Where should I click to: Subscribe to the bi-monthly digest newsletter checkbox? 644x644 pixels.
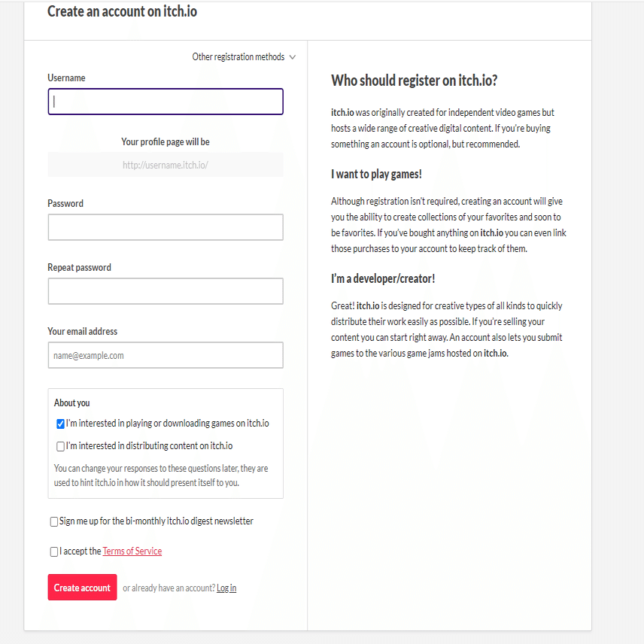click(54, 521)
